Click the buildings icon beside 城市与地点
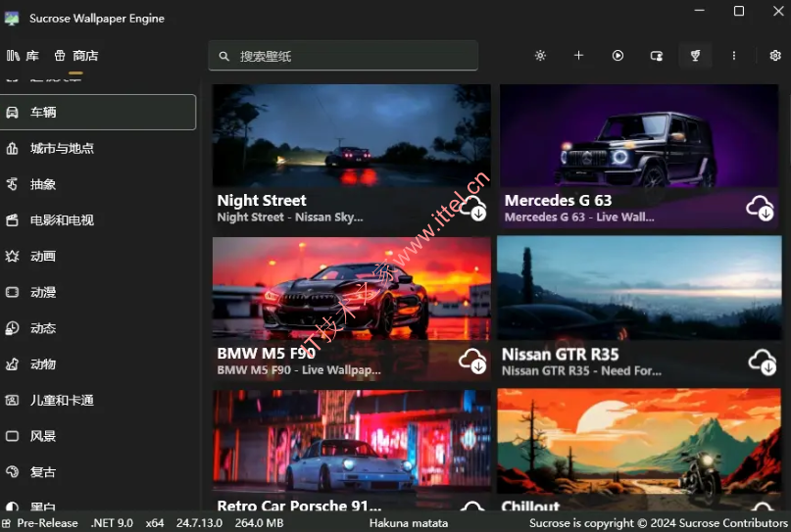This screenshot has width=791, height=532. coord(12,148)
